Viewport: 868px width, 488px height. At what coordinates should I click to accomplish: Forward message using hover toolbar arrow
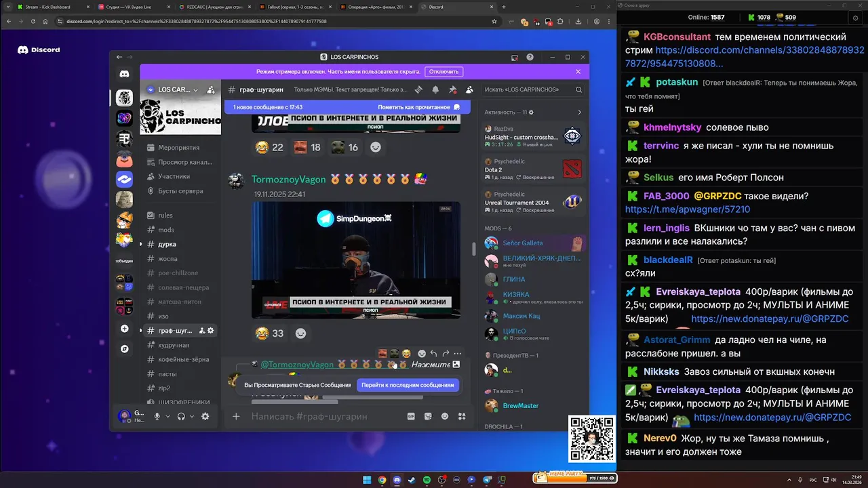click(x=446, y=354)
